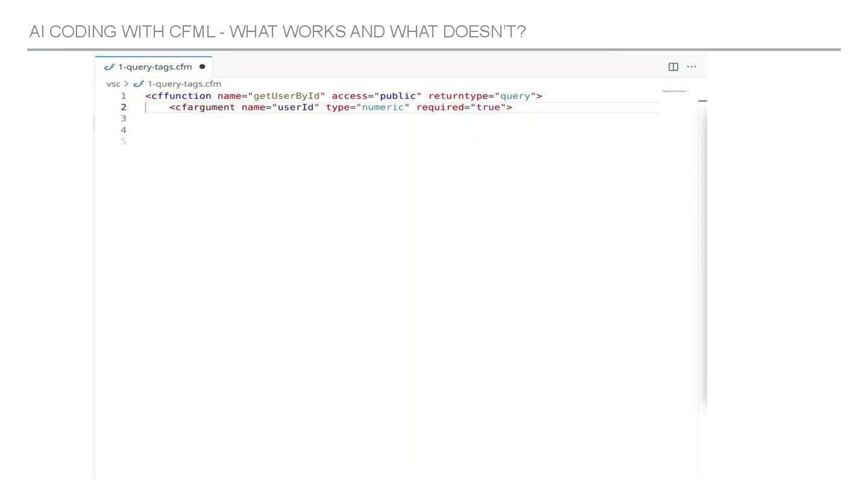Click the "userId" name value
The image size is (868, 488).
(x=295, y=107)
